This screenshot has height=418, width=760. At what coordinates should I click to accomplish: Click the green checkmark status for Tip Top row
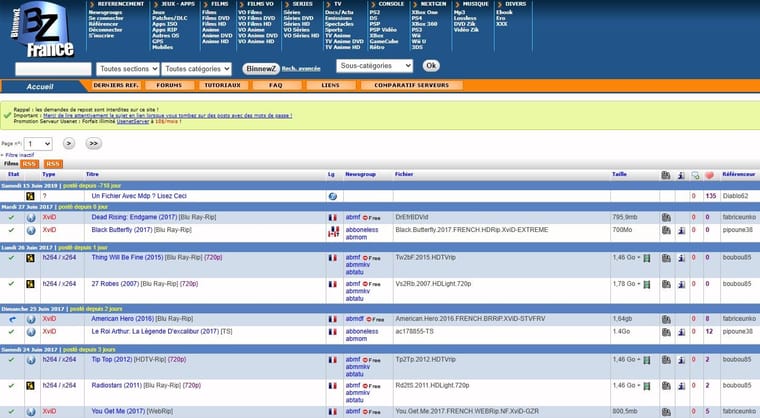(x=11, y=359)
